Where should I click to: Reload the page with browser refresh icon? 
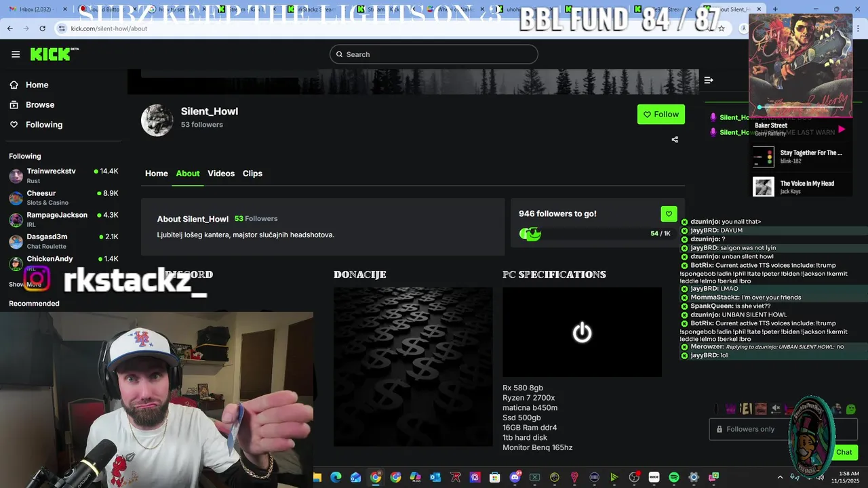click(42, 28)
